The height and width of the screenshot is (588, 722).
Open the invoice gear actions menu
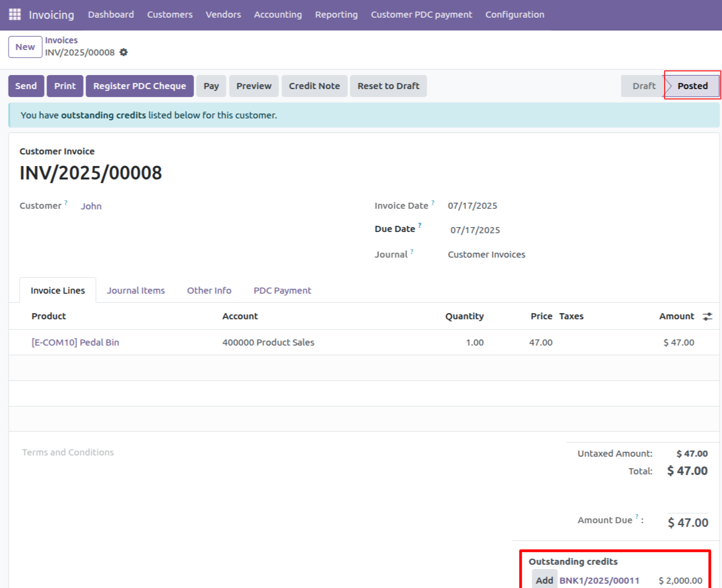pos(123,53)
